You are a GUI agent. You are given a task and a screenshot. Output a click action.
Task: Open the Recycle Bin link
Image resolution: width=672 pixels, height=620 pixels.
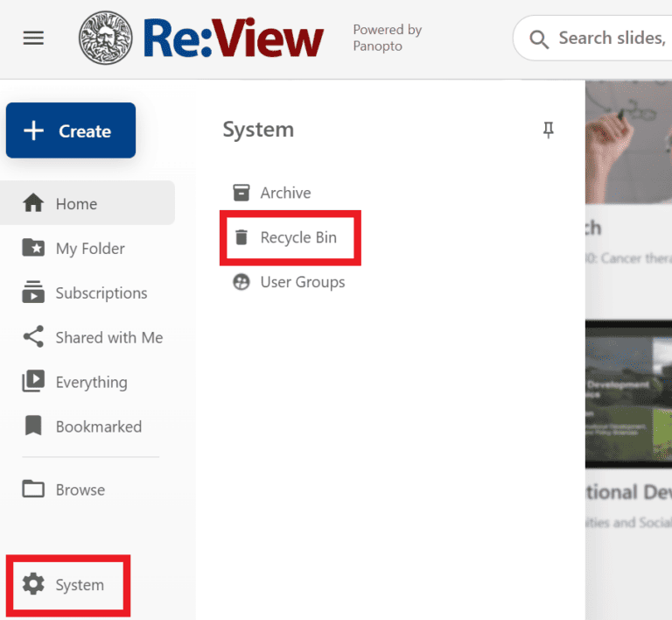298,237
